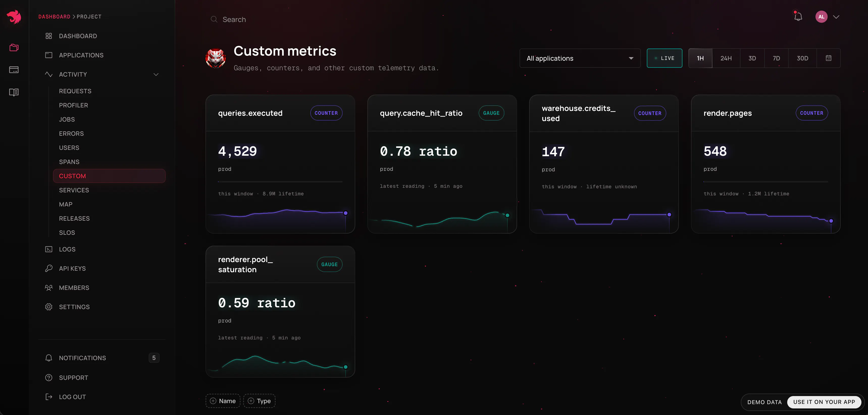Add a Name filter
Viewport: 868px width, 415px height.
(x=223, y=401)
